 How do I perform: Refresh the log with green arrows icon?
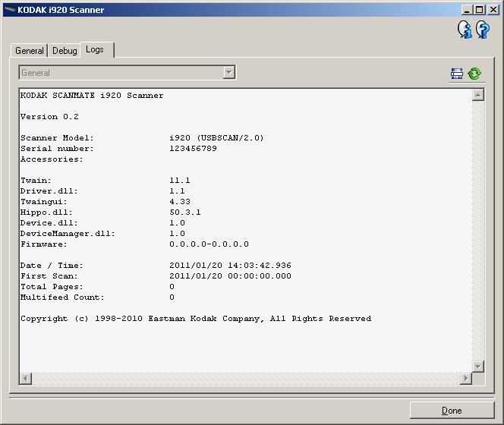[x=474, y=74]
